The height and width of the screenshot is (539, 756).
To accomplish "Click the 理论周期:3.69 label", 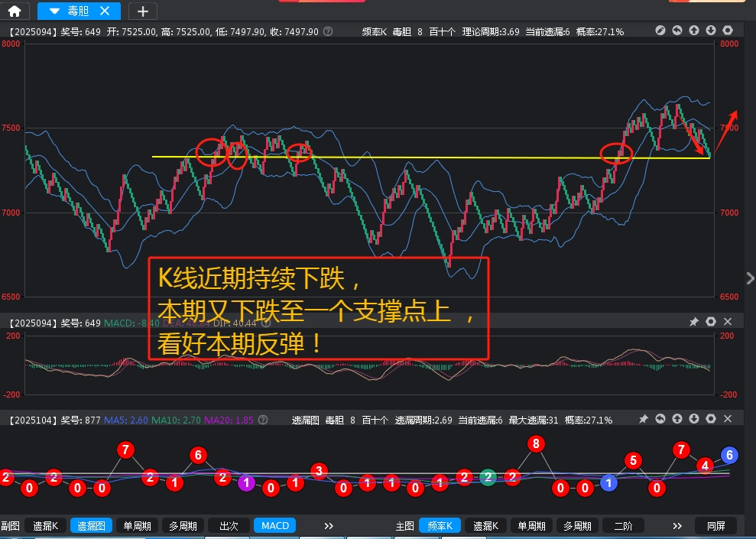I will point(491,32).
